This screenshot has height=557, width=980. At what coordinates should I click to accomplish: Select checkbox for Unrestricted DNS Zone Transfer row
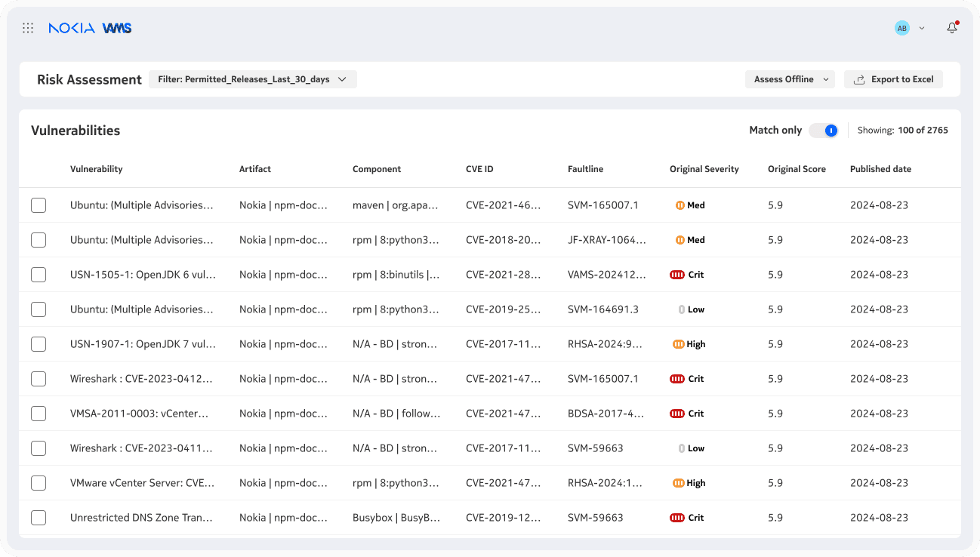tap(39, 518)
